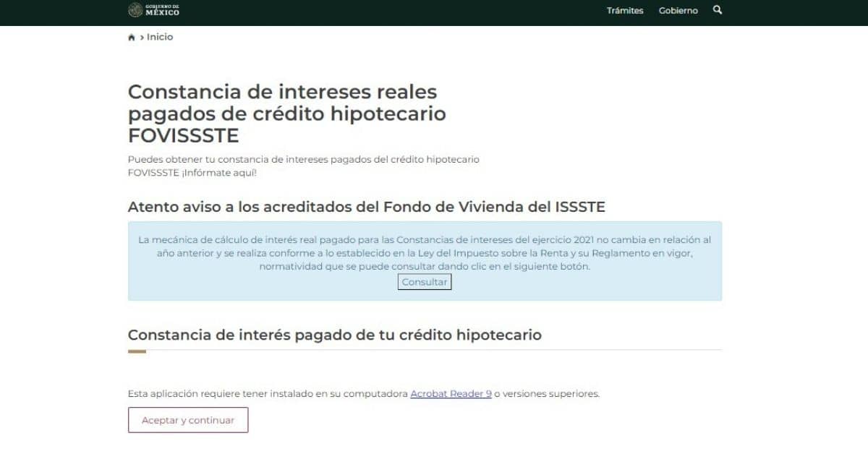Click 'Constancia de interés pagado' section heading
868x454 pixels.
pos(335,335)
